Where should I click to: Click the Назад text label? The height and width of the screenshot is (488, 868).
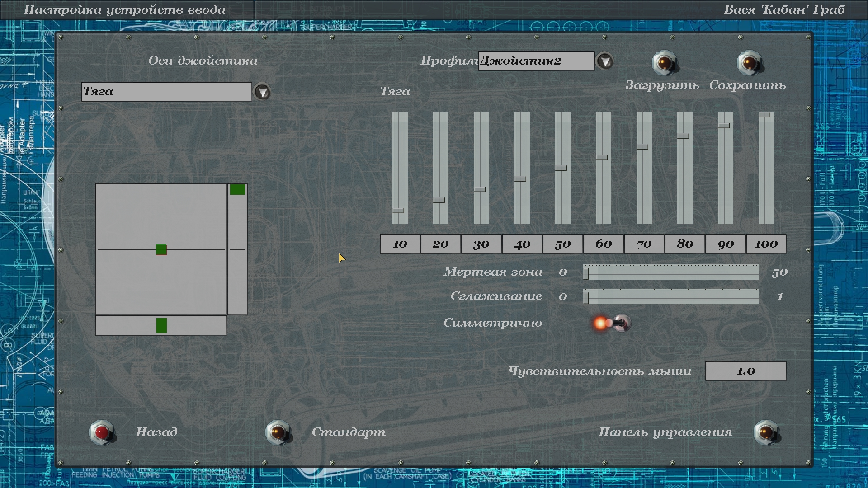156,432
